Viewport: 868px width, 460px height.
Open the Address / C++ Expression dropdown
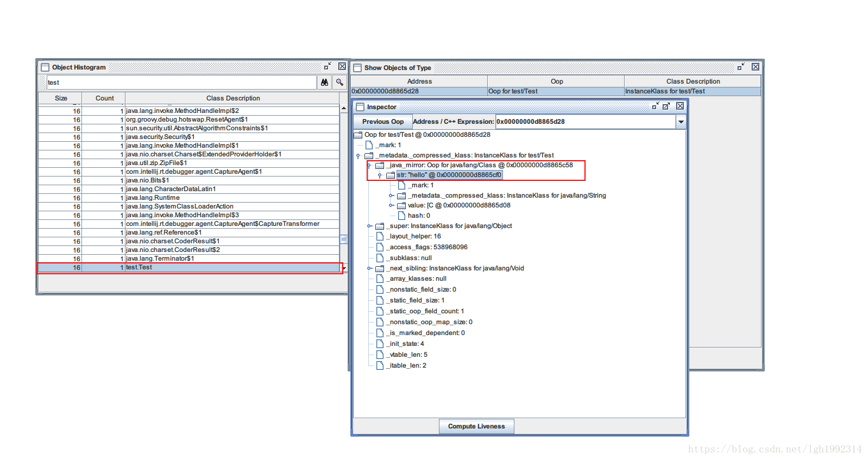pos(681,122)
